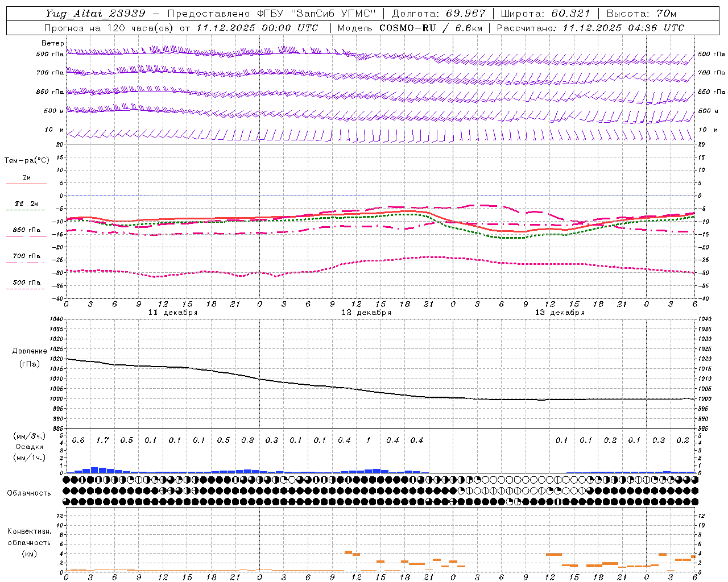728x582 pixels.
Task: Click the 0.6 precipitation value
Action: (78, 440)
